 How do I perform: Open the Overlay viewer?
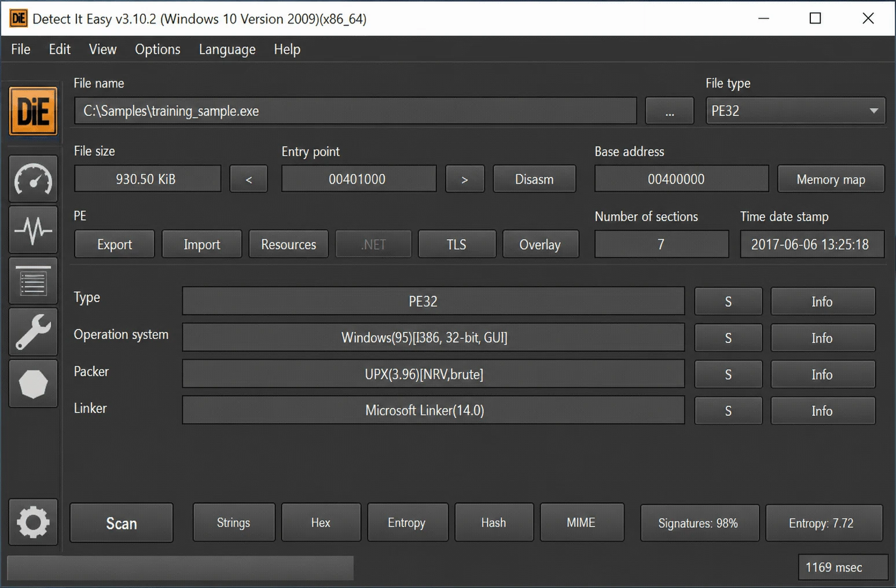[540, 244]
